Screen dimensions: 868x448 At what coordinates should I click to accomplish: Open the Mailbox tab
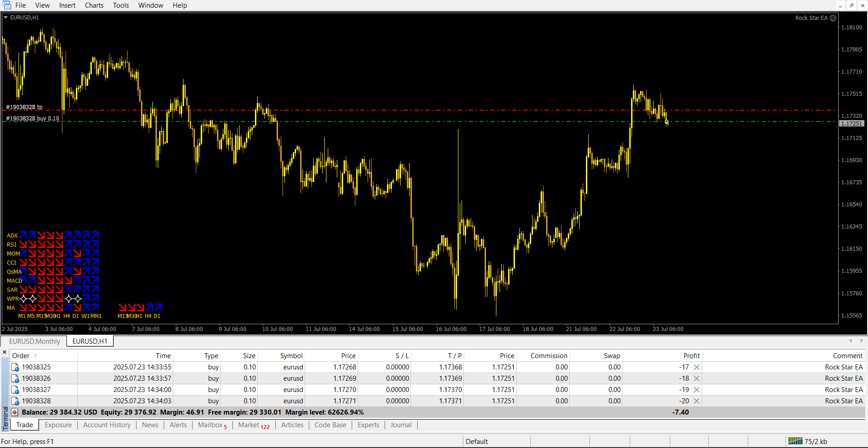(x=211, y=425)
